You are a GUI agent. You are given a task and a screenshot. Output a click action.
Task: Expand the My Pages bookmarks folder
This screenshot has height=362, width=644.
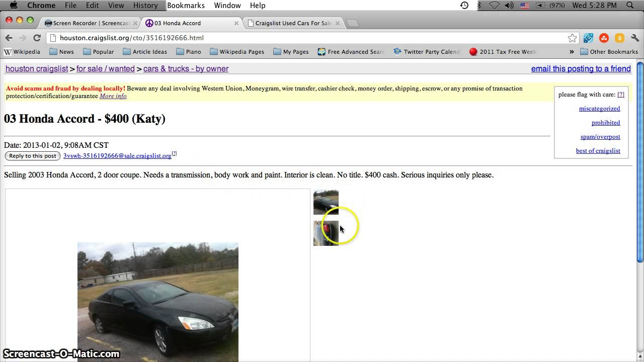[x=291, y=52]
